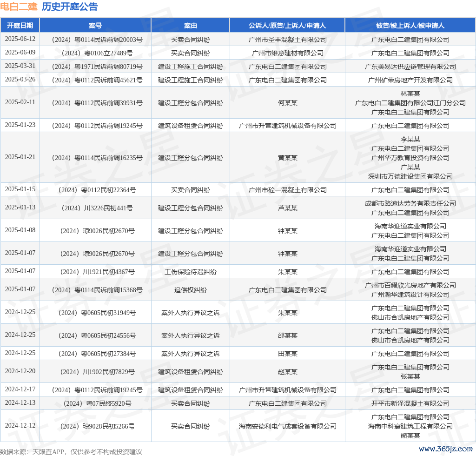
Task: Select date cell 2025-02-11
Action: click(x=20, y=102)
